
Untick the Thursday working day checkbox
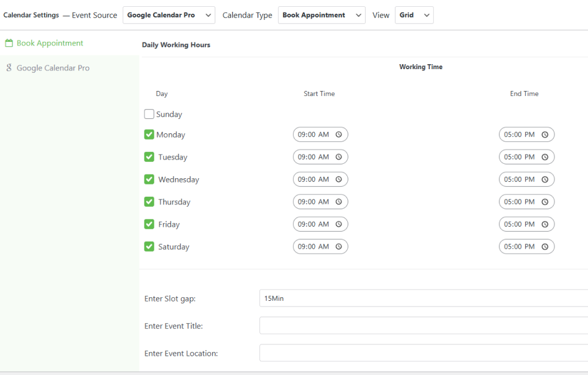pyautogui.click(x=149, y=202)
